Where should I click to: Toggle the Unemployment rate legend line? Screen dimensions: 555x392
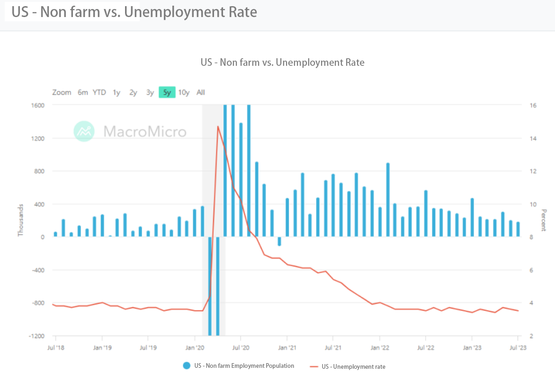(x=313, y=366)
